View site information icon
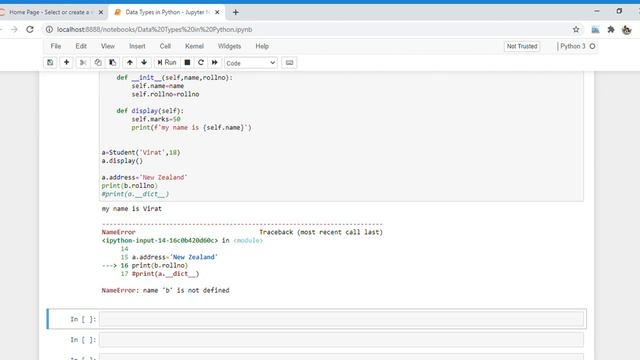The height and width of the screenshot is (360, 640). click(49, 29)
